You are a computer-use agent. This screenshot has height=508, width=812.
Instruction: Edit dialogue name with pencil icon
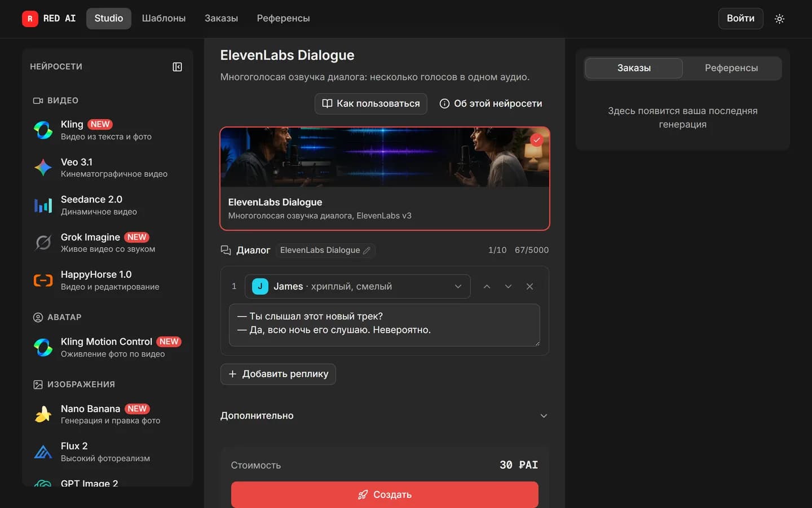coord(367,250)
